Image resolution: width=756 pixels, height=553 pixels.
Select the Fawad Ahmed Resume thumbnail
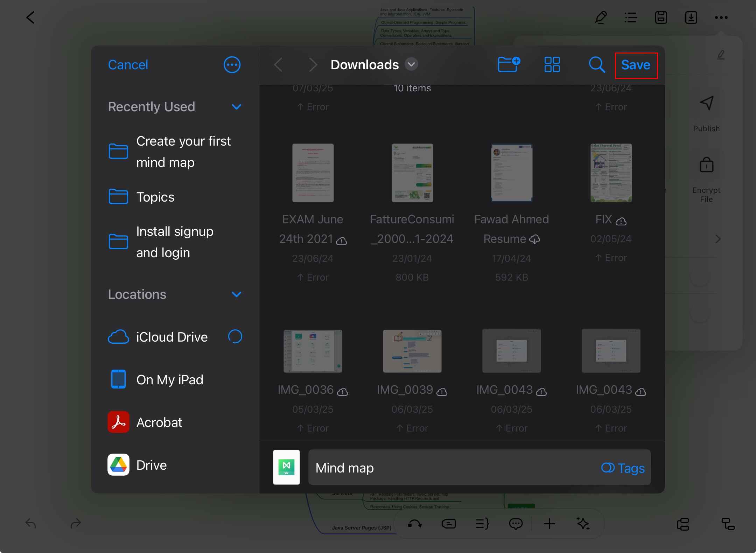511,173
